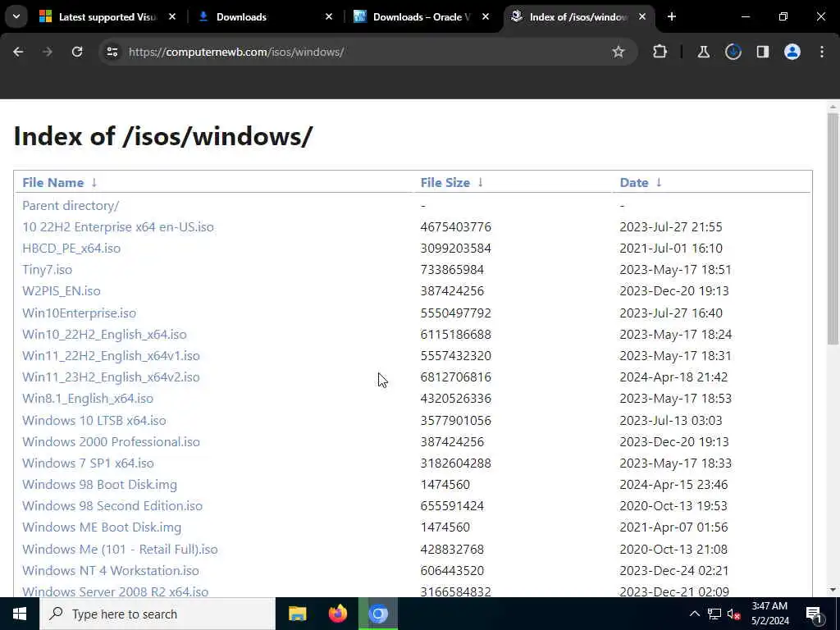This screenshot has width=840, height=630.
Task: Download W2PIS_EN.iso
Action: 61,291
